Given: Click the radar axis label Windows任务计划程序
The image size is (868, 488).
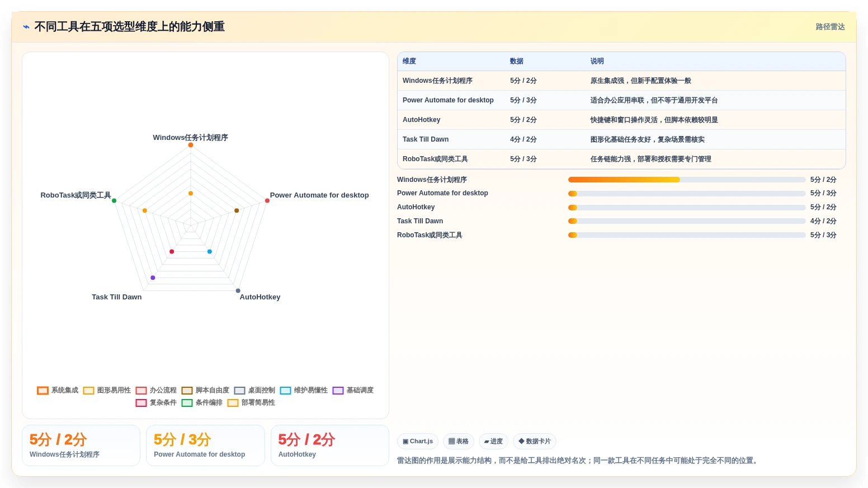Looking at the screenshot, I should pyautogui.click(x=191, y=138).
